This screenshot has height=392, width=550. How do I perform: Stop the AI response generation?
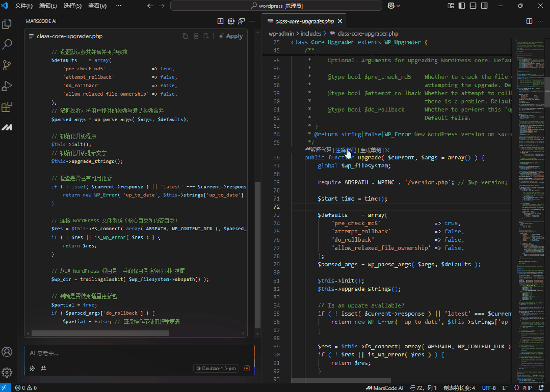pos(247,368)
